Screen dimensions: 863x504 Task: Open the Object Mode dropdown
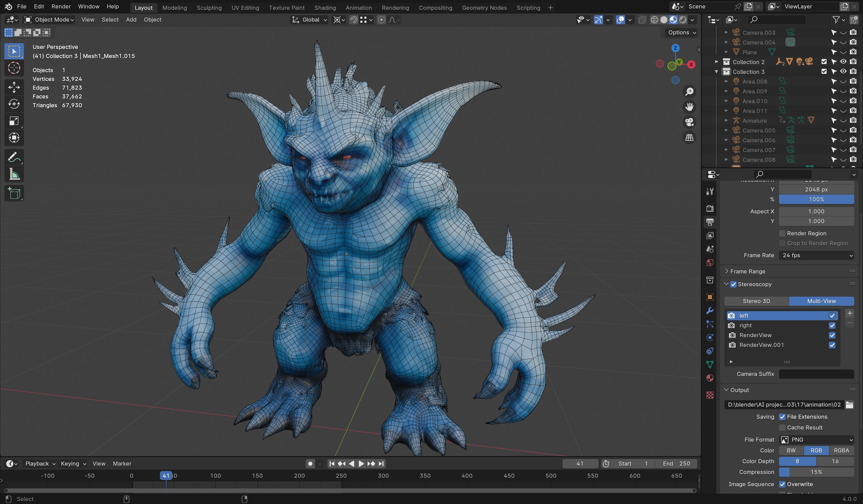click(x=49, y=20)
